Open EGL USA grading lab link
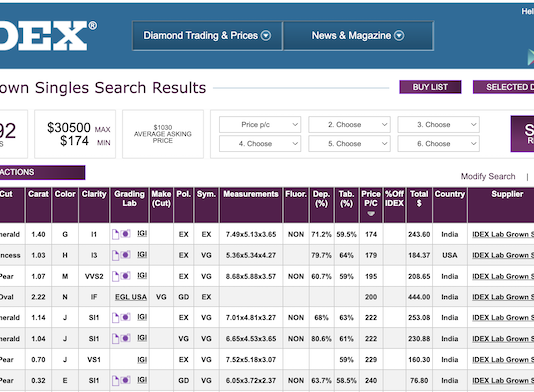Viewport: 534px width, 392px height. point(131,297)
